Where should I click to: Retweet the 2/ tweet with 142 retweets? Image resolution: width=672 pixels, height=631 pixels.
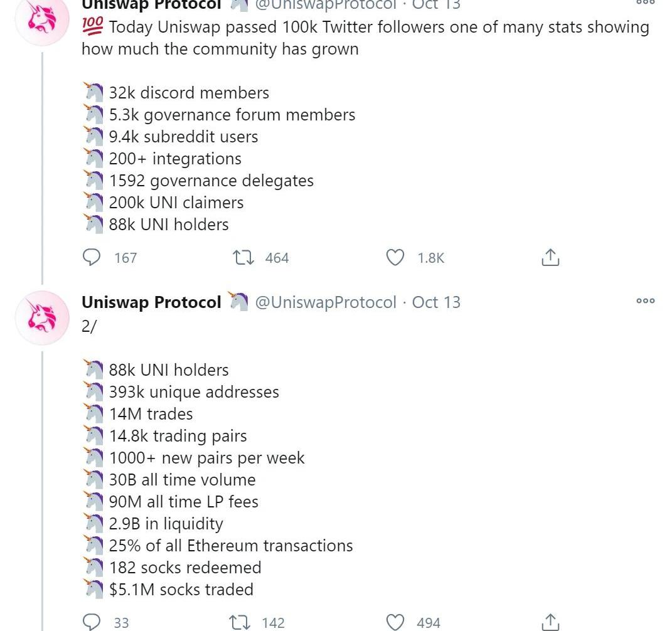240,622
